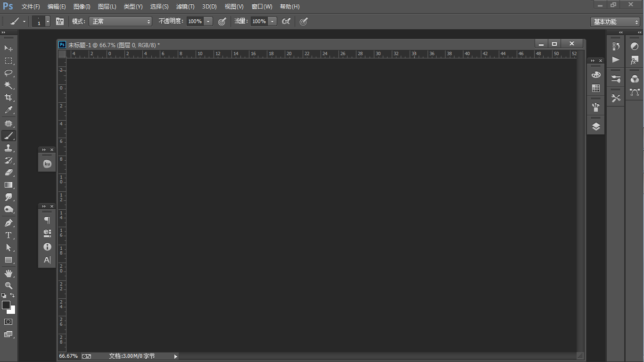Screen dimensions: 644x362
Task: Open the Brush settings panel icon
Action: click(x=616, y=79)
